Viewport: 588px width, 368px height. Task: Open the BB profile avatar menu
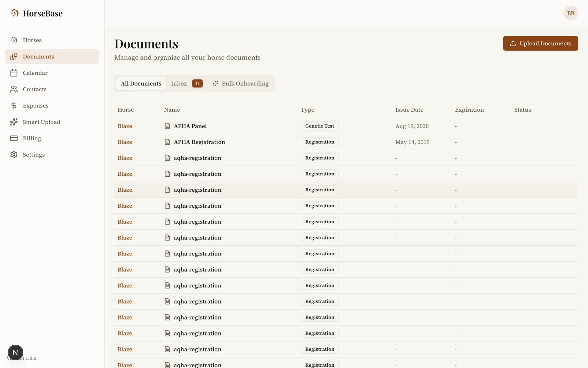coord(571,13)
